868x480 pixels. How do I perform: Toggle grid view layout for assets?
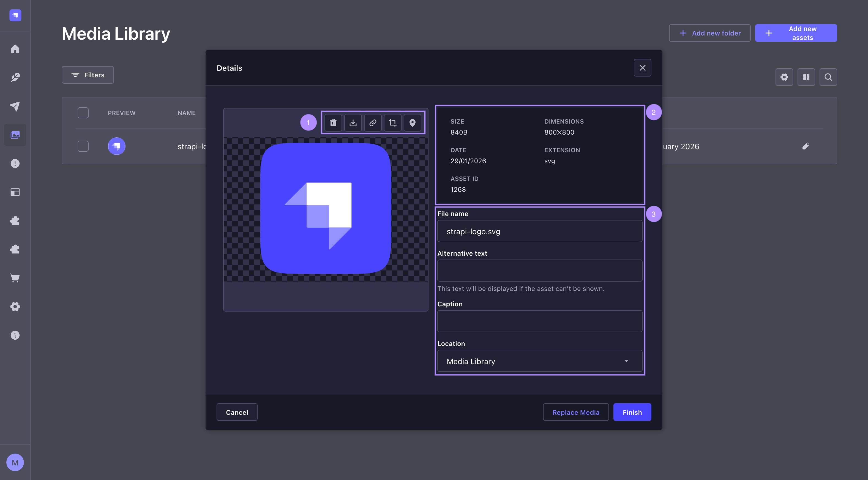pyautogui.click(x=806, y=77)
